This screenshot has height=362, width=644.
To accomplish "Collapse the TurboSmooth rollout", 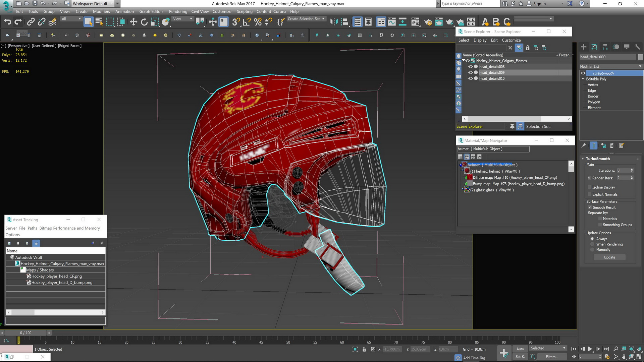I will coord(583,159).
